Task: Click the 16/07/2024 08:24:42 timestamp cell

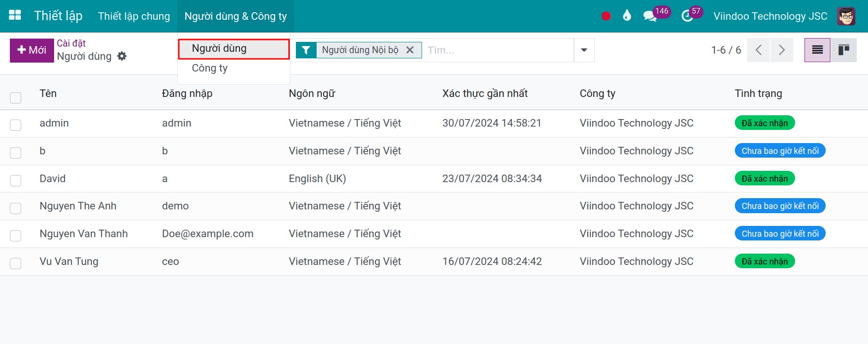Action: click(492, 261)
